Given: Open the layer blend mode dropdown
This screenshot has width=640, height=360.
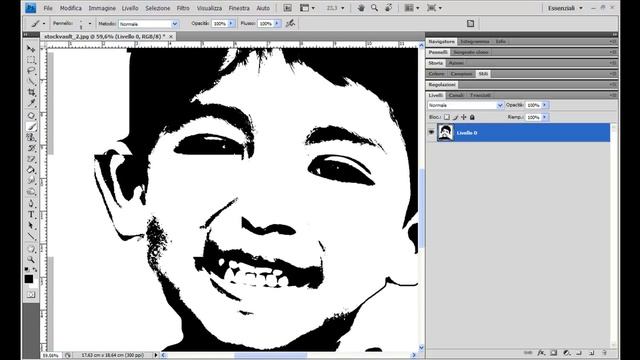Looking at the screenshot, I should tap(500, 105).
